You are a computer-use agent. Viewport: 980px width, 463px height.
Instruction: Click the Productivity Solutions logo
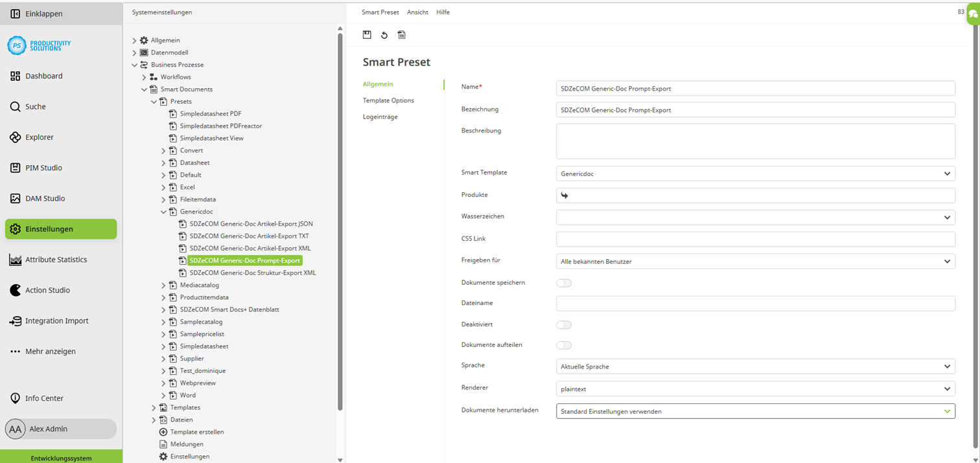(x=40, y=45)
